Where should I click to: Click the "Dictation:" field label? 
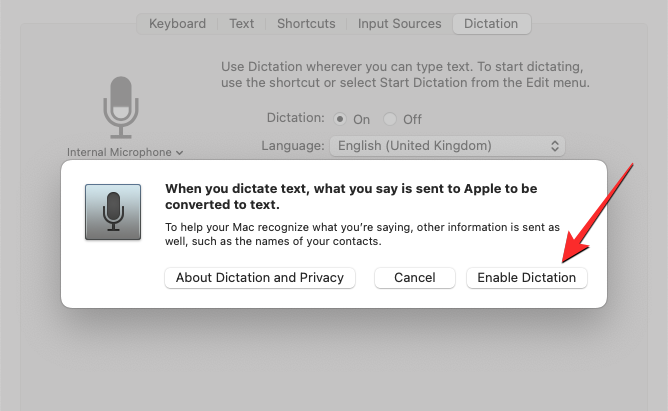(295, 118)
